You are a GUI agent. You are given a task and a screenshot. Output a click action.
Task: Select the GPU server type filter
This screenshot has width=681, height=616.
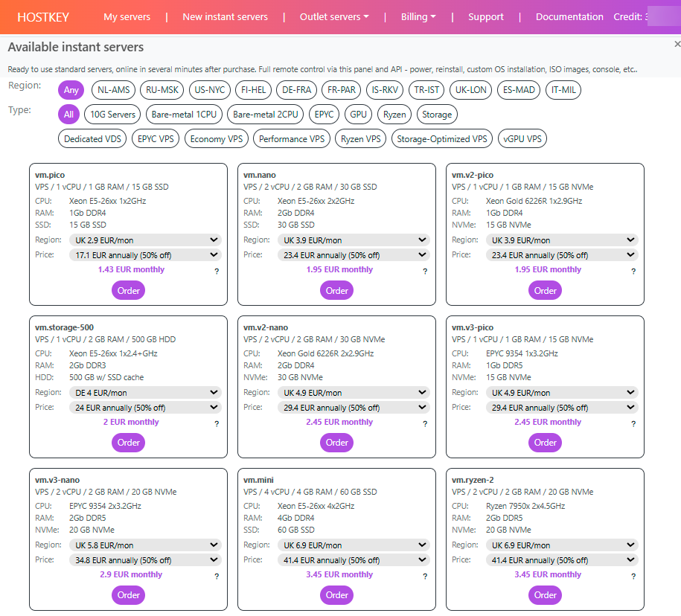[x=359, y=115]
